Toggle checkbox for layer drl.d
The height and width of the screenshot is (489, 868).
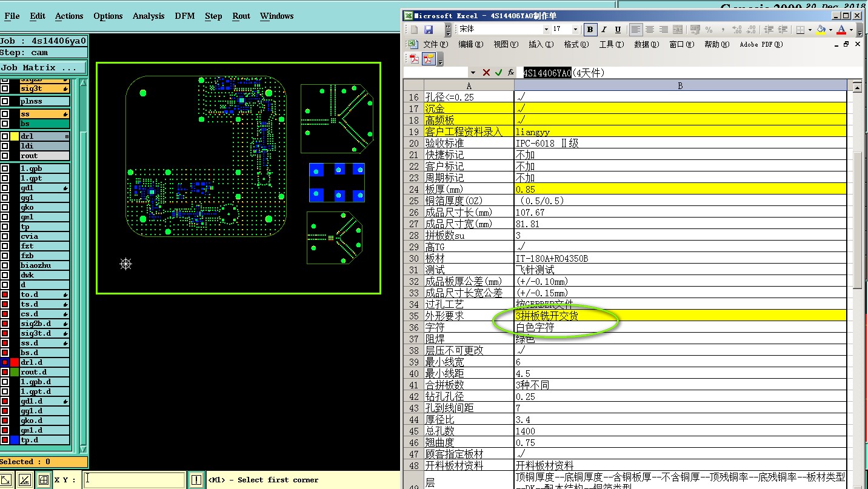click(5, 362)
